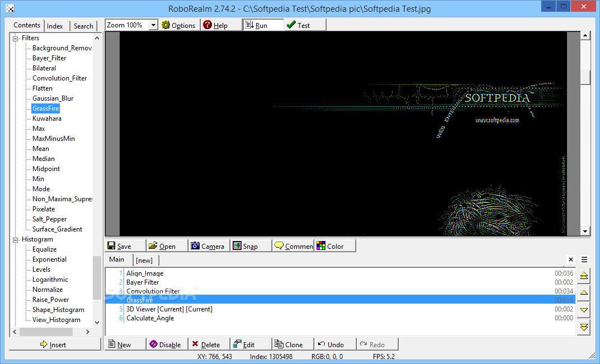Open the Options gear button
This screenshot has width=600, height=364.
click(x=179, y=25)
